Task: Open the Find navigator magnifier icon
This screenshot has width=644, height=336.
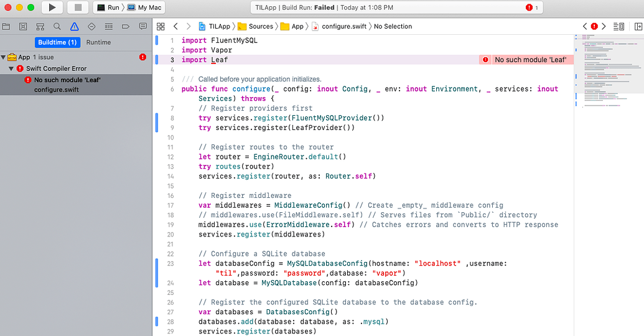Action: pyautogui.click(x=57, y=27)
